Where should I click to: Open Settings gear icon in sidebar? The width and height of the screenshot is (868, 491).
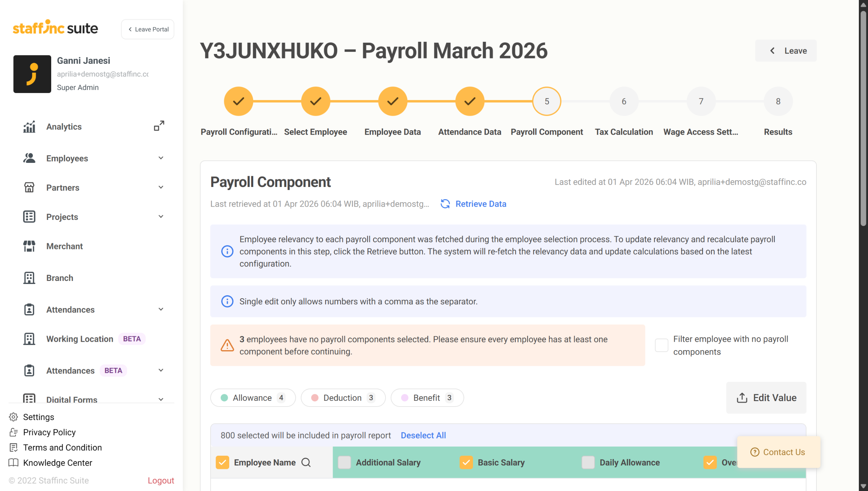[14, 417]
